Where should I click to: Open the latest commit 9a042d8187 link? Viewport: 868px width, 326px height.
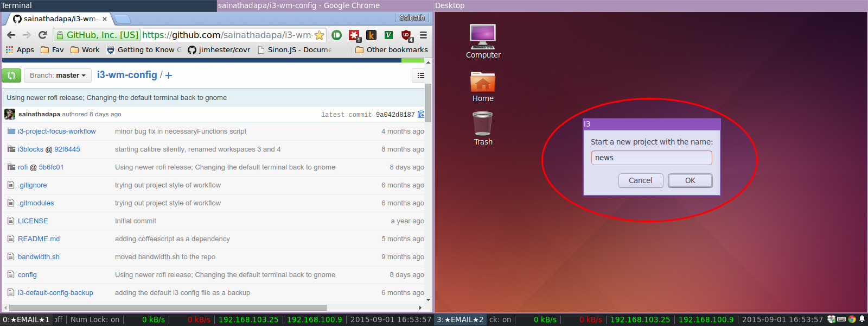(x=395, y=115)
